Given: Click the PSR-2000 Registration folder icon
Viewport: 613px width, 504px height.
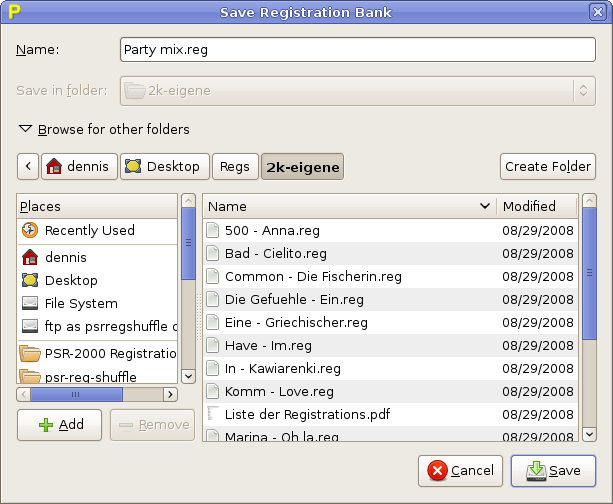Looking at the screenshot, I should point(30,353).
